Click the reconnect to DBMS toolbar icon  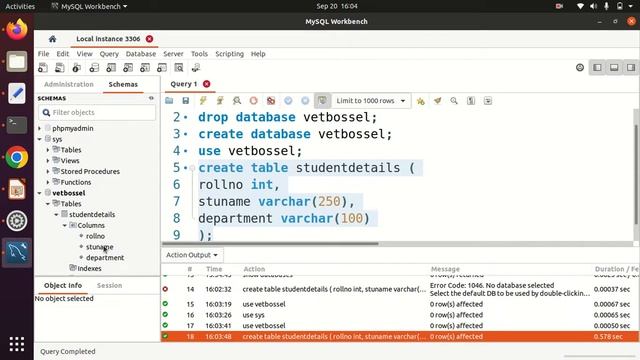[x=196, y=68]
